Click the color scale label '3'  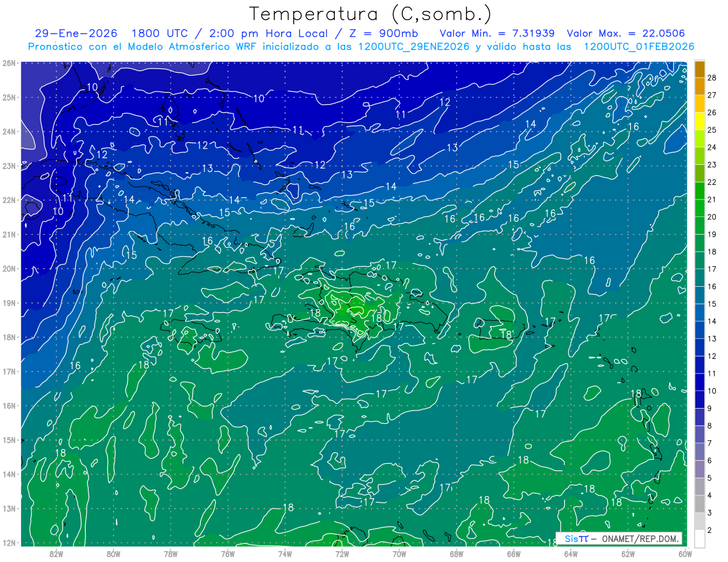point(710,513)
